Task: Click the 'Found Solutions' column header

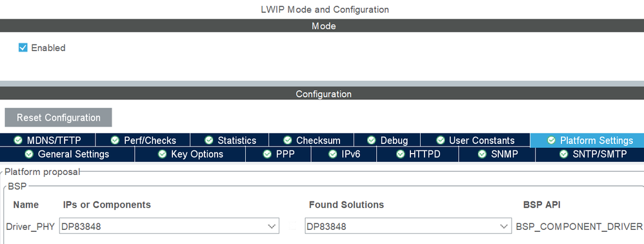Action: point(347,205)
